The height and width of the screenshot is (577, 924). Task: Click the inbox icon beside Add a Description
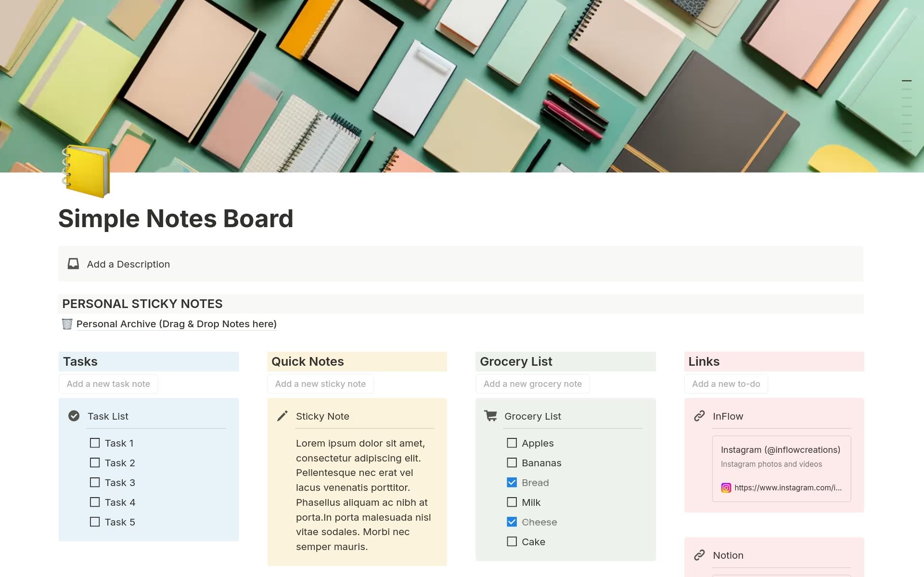[73, 264]
